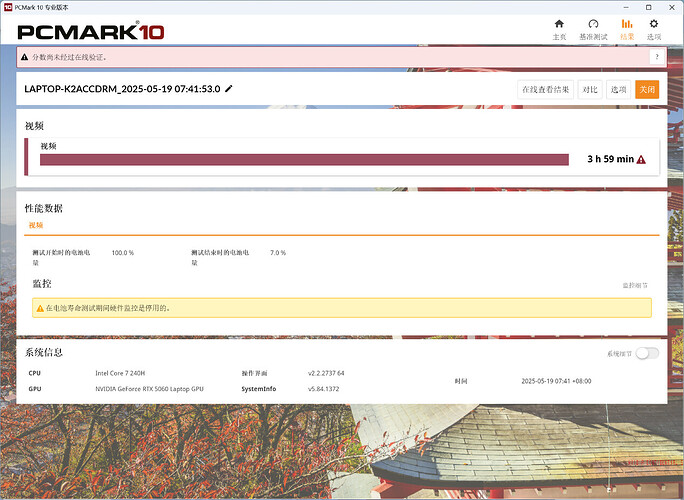The image size is (684, 500).
Task: Click the Compare (对比) button
Action: click(x=590, y=89)
